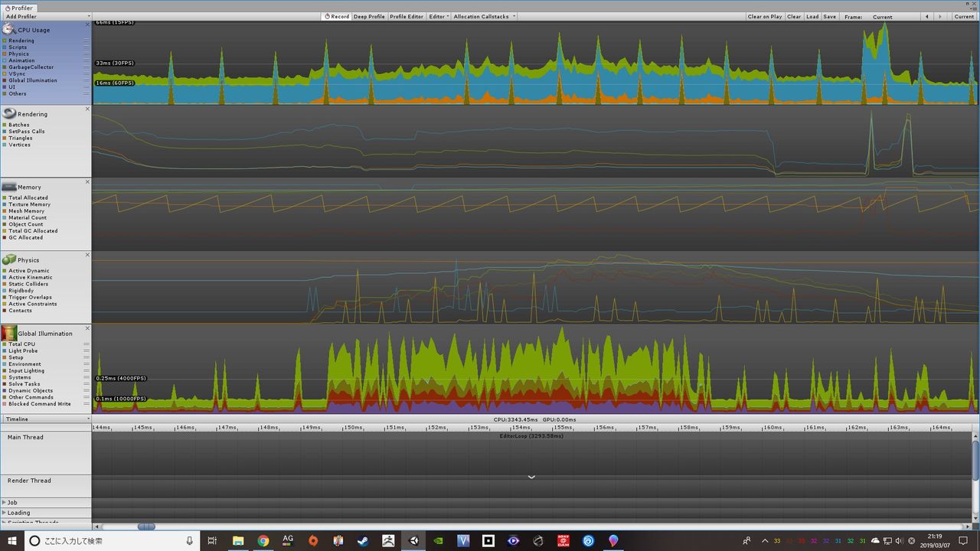Toggle the Scripts series in CPU Usage

tap(18, 47)
